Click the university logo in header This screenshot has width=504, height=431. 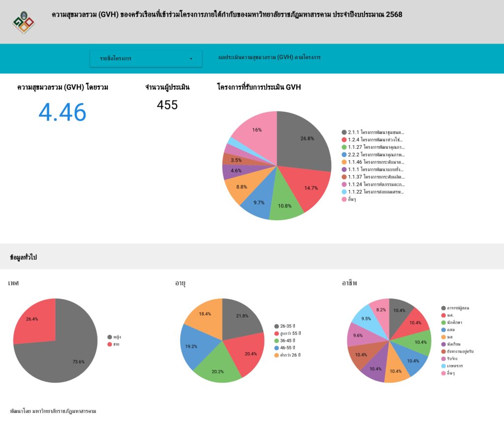click(x=23, y=22)
